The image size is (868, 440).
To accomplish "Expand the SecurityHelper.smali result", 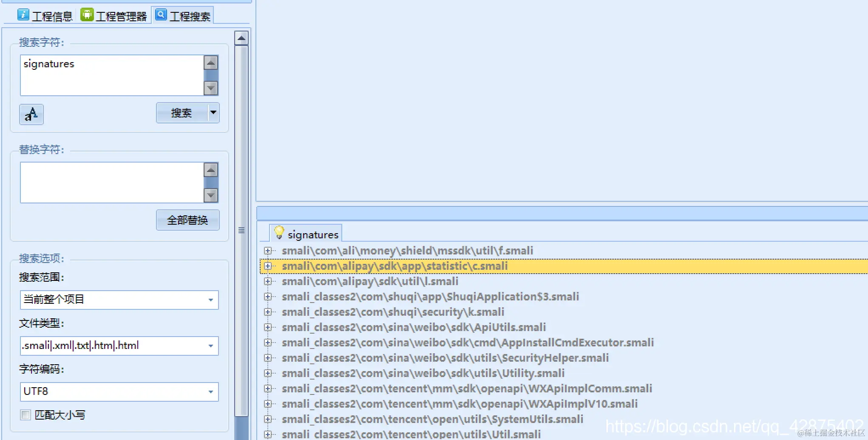I will [x=268, y=358].
